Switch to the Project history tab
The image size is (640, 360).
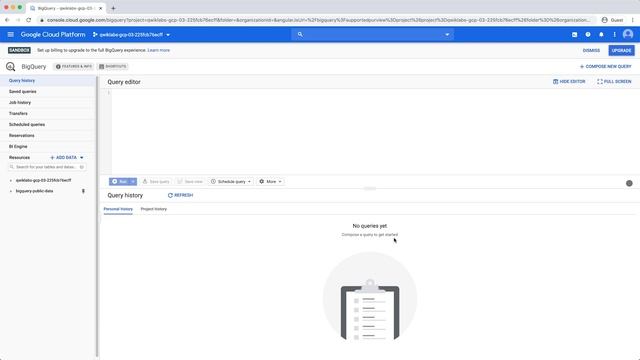(154, 209)
